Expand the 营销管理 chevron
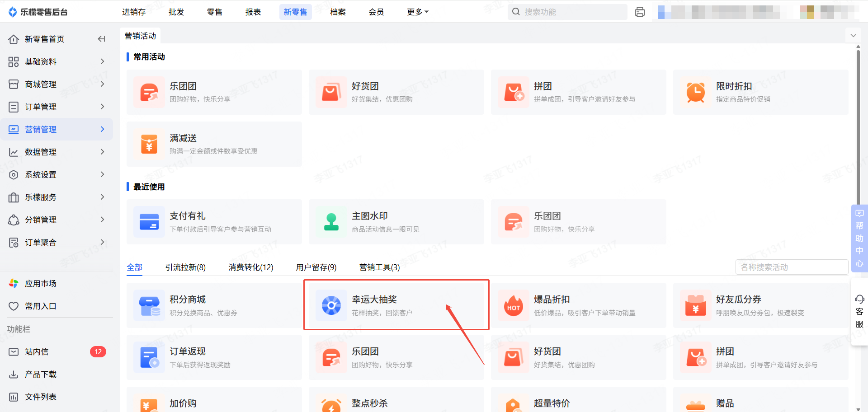868x412 pixels. coord(102,129)
